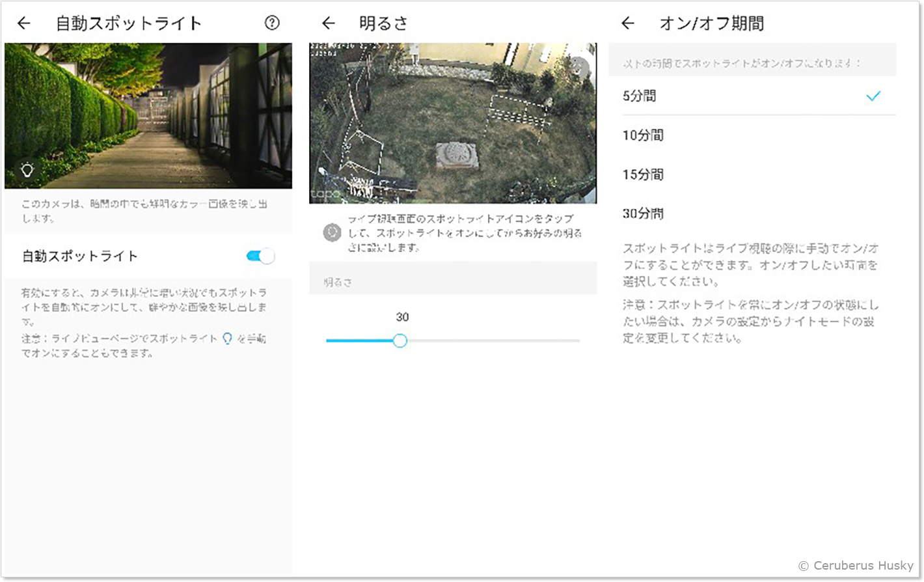Tap the オン/オフ期間 page title
924x582 pixels.
712,23
